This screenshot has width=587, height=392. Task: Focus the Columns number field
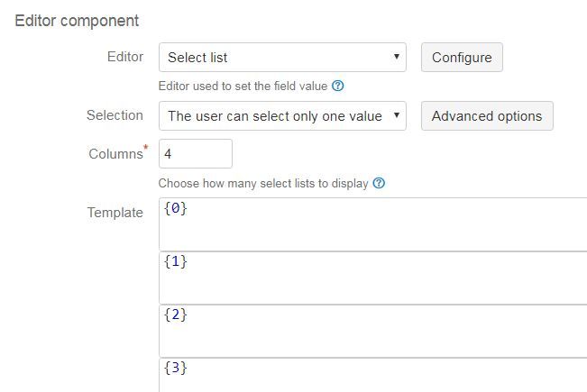point(196,154)
